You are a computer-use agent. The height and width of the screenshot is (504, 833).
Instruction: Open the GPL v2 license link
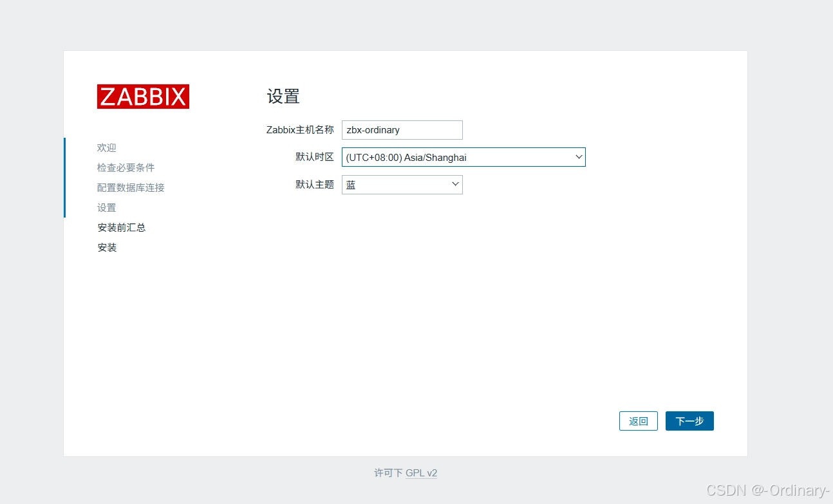point(421,473)
